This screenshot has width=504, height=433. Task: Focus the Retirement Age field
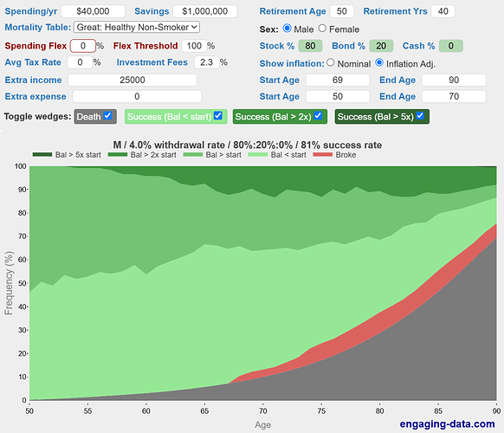click(x=342, y=11)
